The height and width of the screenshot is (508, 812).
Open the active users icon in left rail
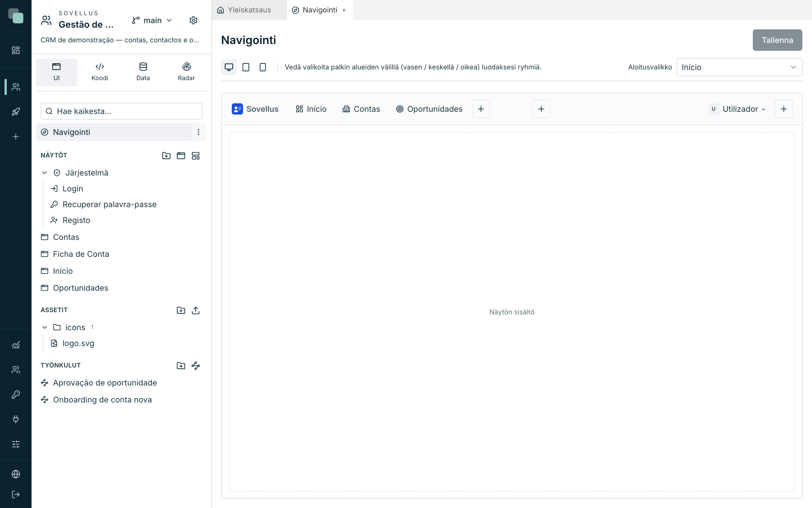point(16,87)
